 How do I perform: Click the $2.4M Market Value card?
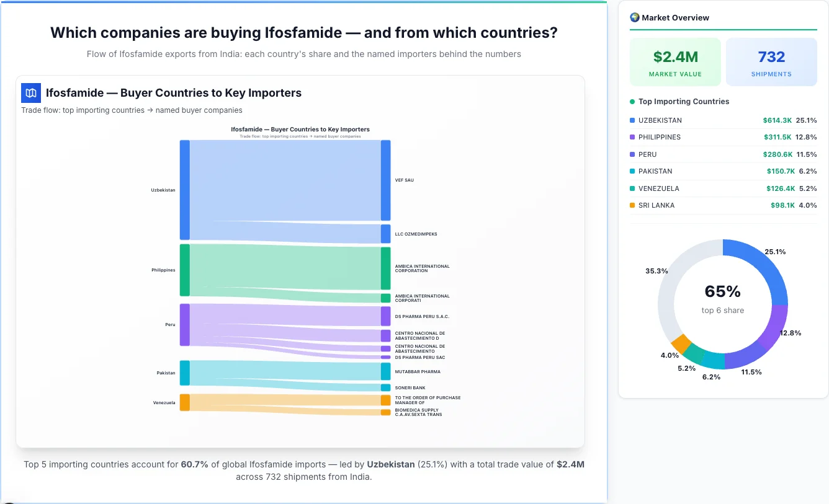pos(675,61)
